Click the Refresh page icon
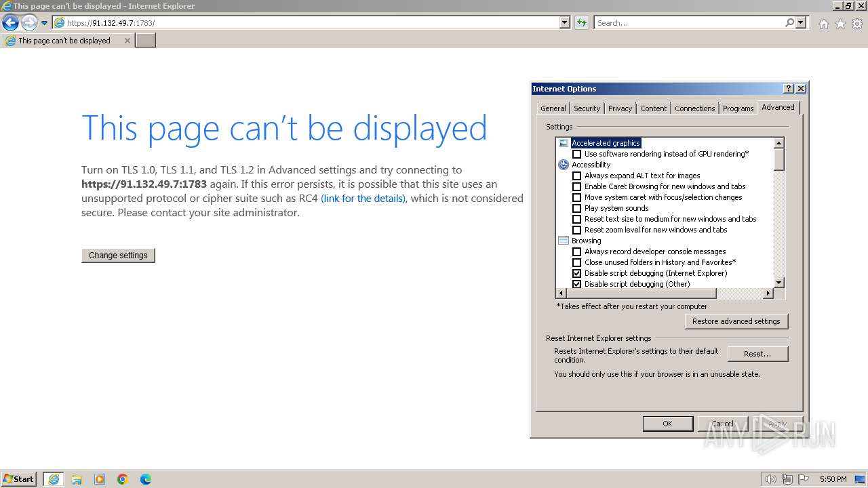This screenshot has height=488, width=868. pyautogui.click(x=581, y=22)
